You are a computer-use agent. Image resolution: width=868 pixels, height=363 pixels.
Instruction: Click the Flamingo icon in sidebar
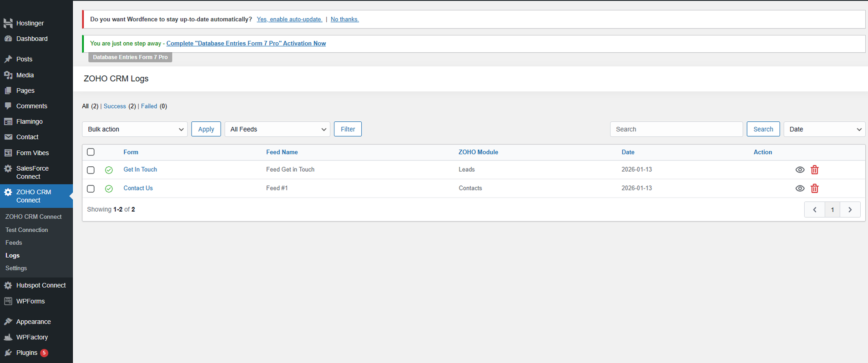(x=8, y=121)
